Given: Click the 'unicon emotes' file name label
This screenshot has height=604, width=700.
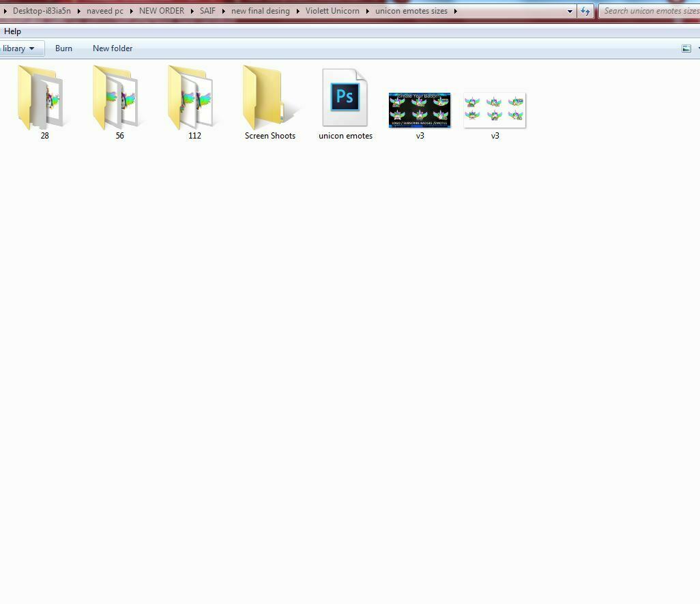Looking at the screenshot, I should pyautogui.click(x=345, y=136).
